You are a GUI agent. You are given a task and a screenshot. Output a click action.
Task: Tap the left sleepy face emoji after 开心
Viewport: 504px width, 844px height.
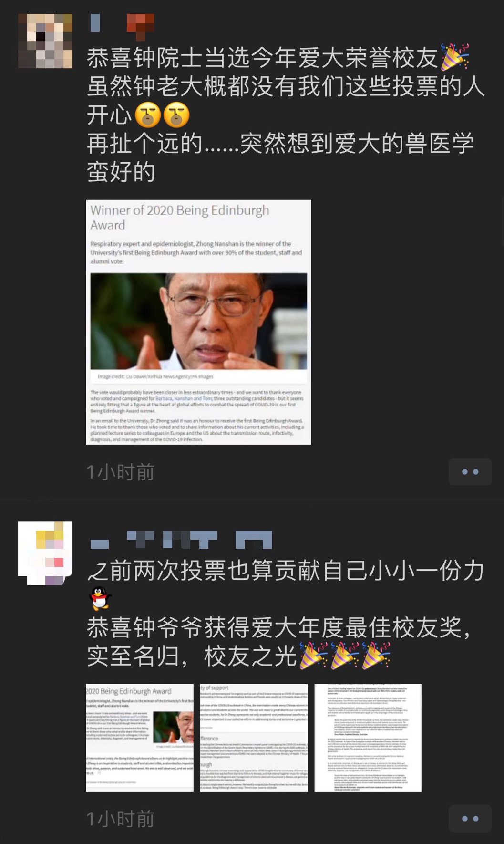click(x=148, y=115)
